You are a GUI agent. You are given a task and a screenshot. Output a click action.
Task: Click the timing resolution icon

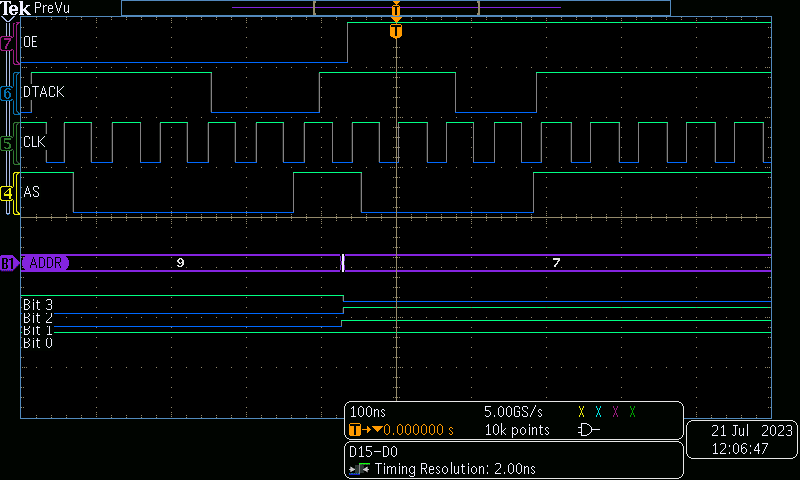pyautogui.click(x=359, y=469)
